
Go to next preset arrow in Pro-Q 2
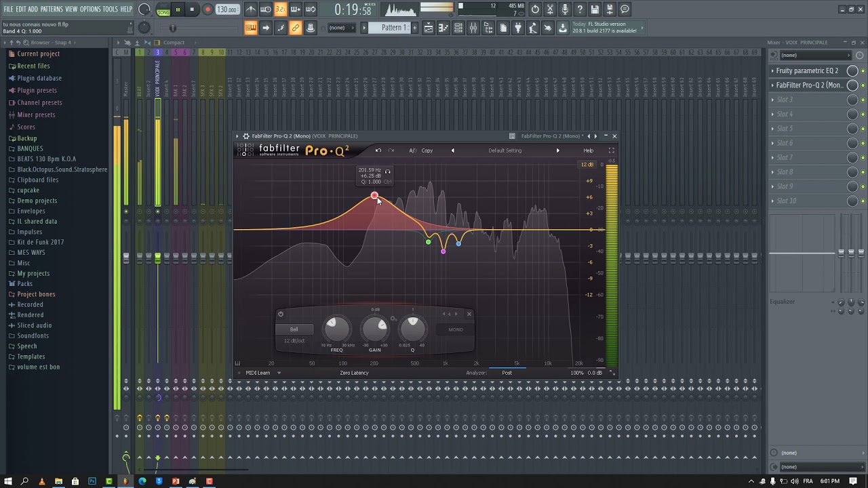click(x=558, y=150)
